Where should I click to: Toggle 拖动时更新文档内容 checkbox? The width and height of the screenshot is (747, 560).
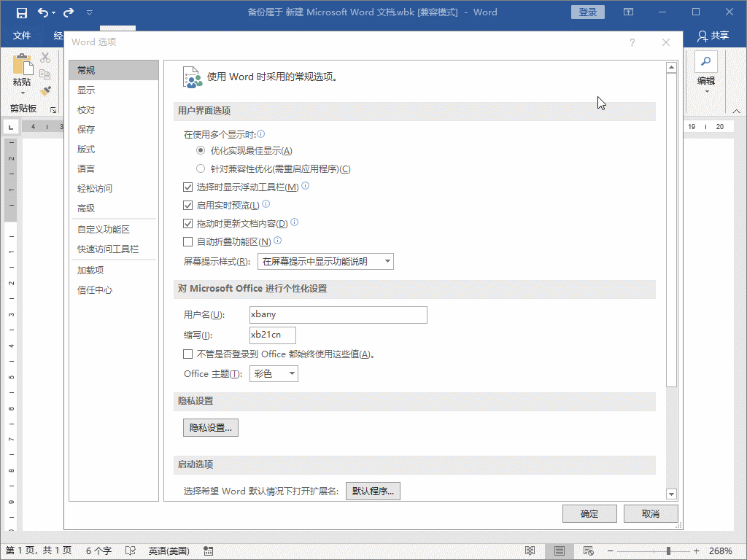tap(188, 223)
